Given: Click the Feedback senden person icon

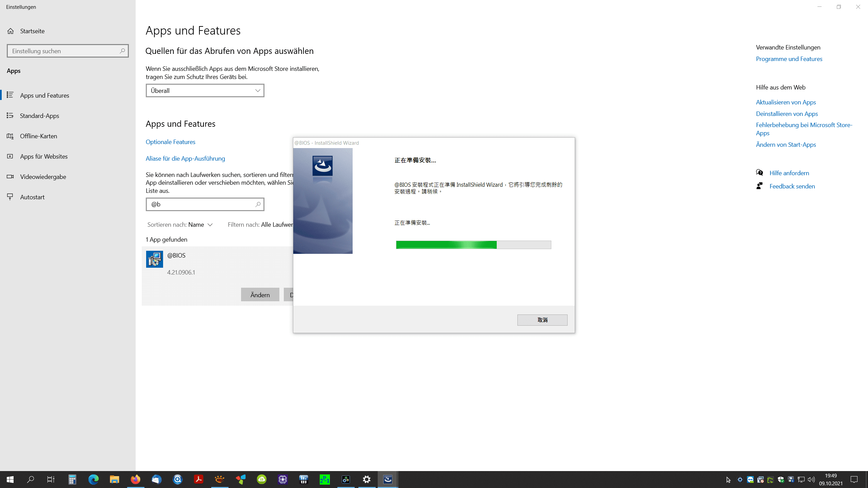Looking at the screenshot, I should pyautogui.click(x=759, y=186).
